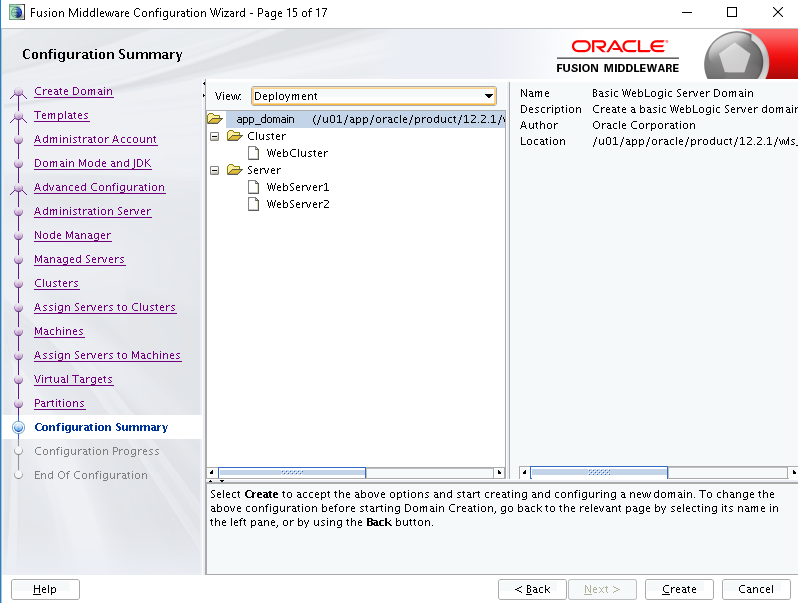This screenshot has height=603, width=798.
Task: Click the tree pane horizontal scrollbar thumb
Action: click(x=292, y=472)
